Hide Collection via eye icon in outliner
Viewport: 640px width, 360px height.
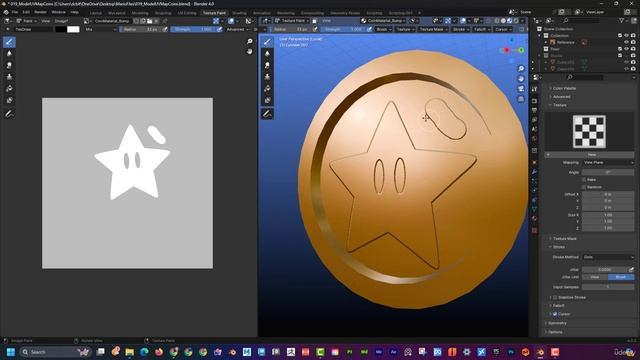[x=627, y=36]
